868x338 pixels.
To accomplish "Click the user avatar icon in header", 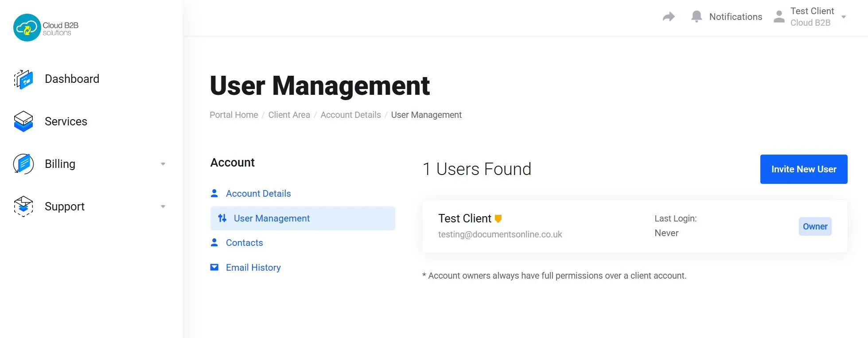I will (779, 17).
